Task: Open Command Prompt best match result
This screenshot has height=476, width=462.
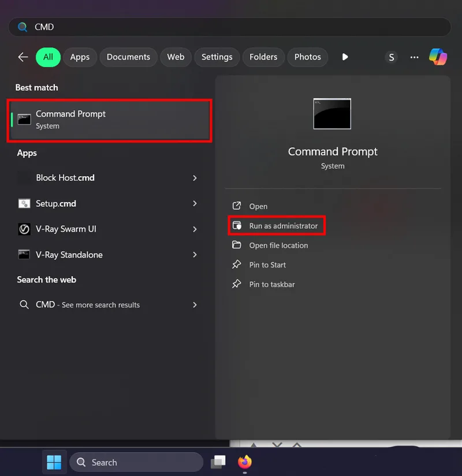Action: (109, 120)
